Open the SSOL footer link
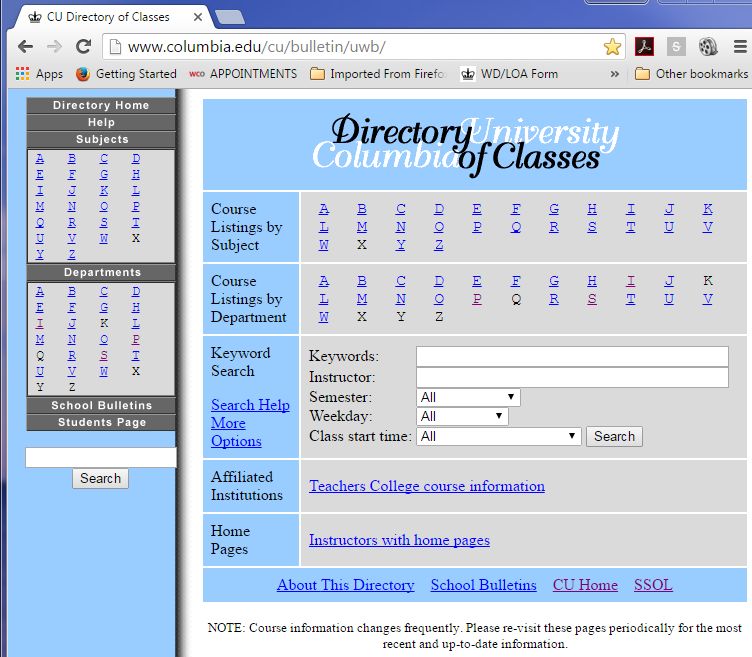This screenshot has width=752, height=657. tap(653, 585)
